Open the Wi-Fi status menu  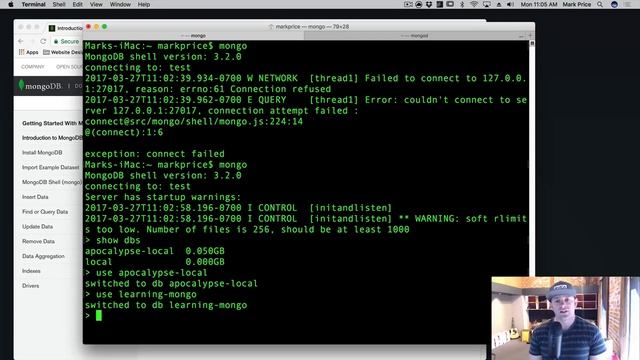click(474, 4)
